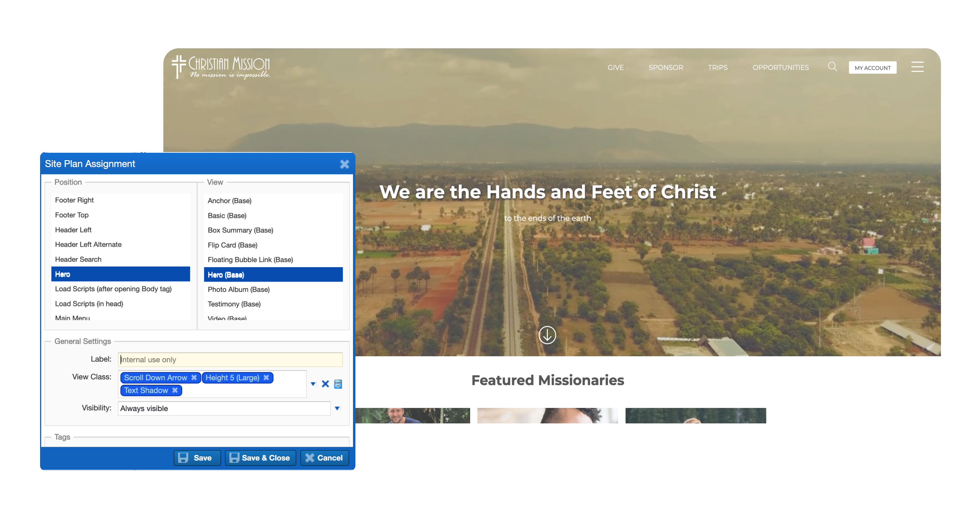This screenshot has height=520, width=980.
Task: Close the Site Plan Assignment dialog
Action: pos(344,164)
